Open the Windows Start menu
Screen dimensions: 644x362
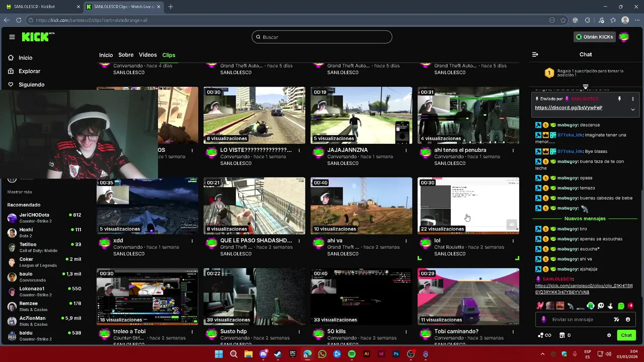[219, 354]
